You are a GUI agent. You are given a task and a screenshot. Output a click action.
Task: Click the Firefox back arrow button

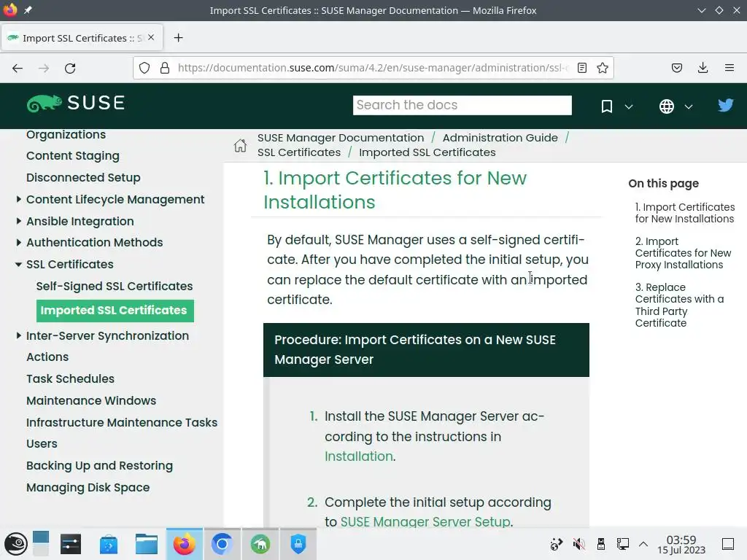click(18, 68)
